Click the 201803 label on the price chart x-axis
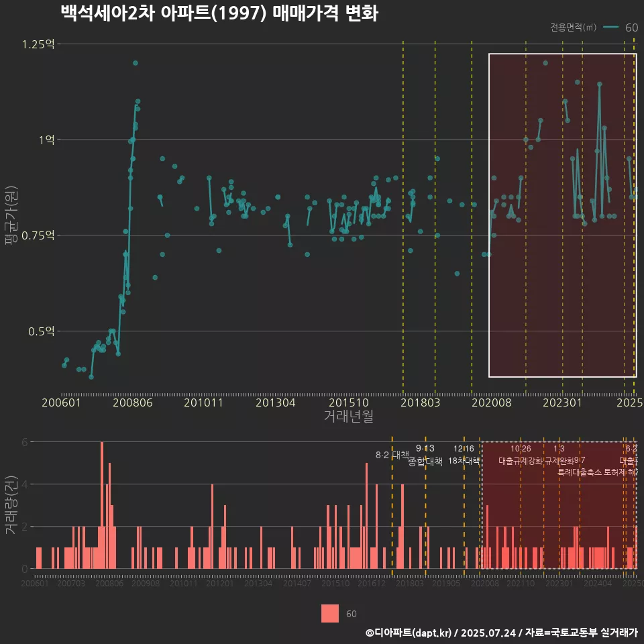This screenshot has height=644, width=644. pos(420,402)
